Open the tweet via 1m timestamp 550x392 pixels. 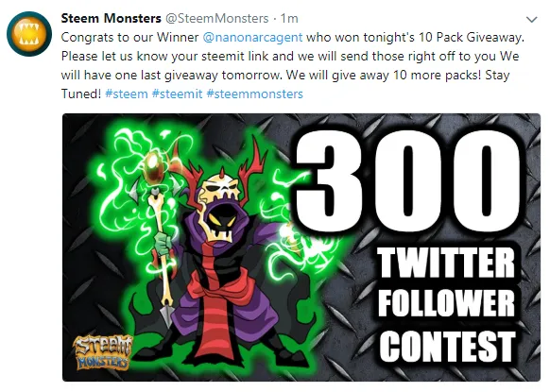pos(289,18)
